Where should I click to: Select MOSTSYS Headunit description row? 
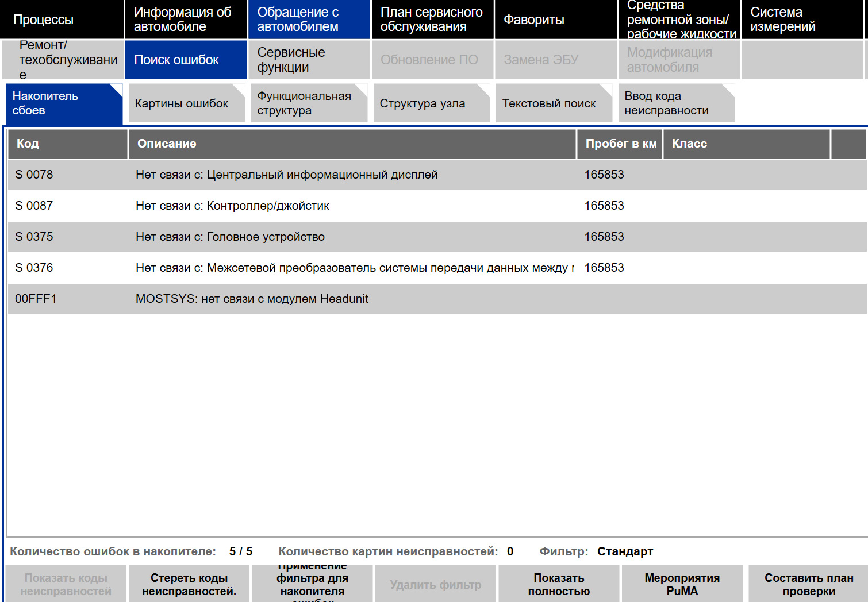pos(252,299)
